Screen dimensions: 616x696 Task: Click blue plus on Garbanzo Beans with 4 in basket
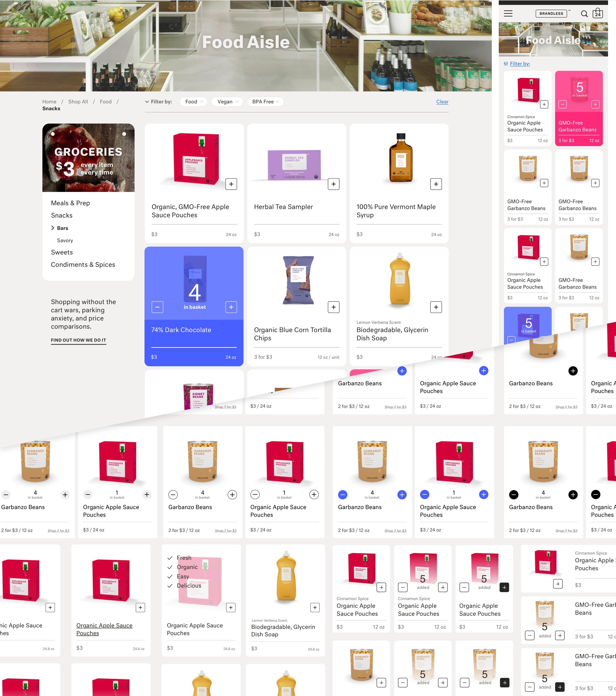402,494
